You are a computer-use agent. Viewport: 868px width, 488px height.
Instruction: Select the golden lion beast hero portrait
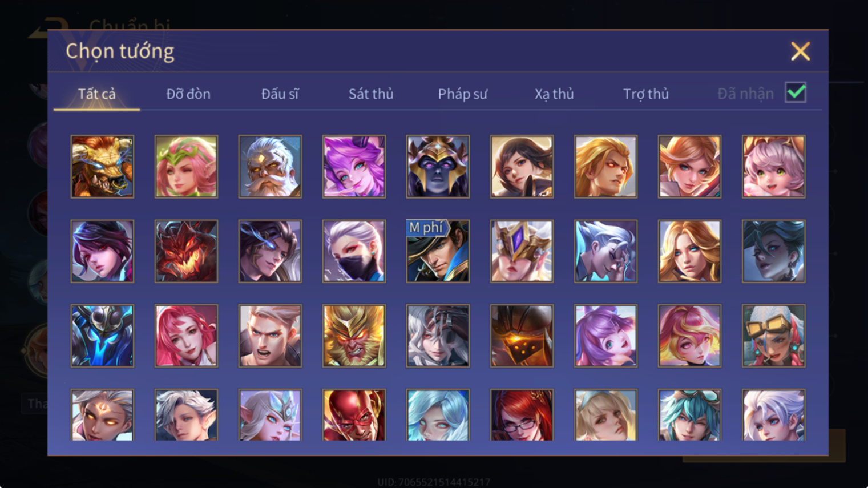102,167
